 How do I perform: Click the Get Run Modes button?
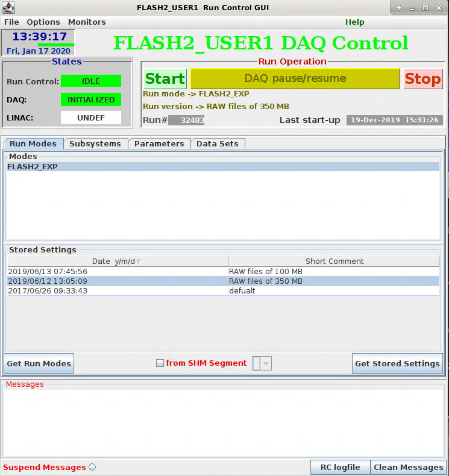(39, 363)
